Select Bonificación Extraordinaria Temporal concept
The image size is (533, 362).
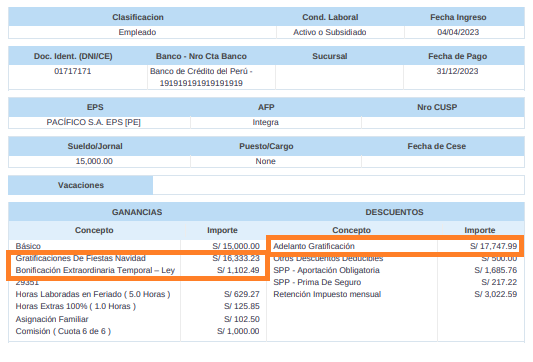pos(95,270)
